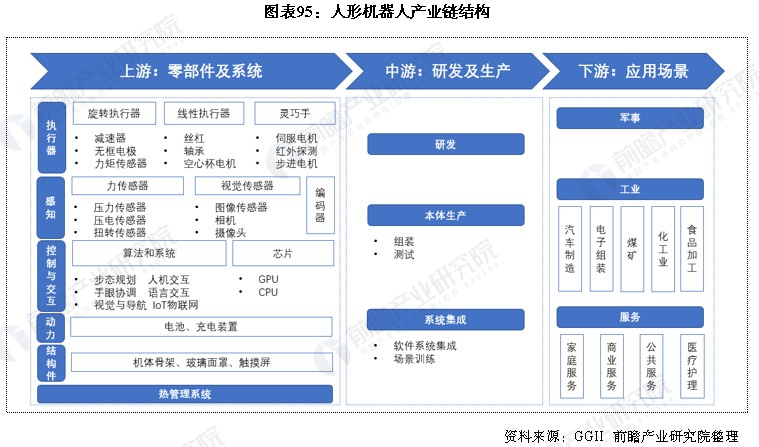Click the chart title 图表95：人形机器人产业链结构

click(x=377, y=11)
